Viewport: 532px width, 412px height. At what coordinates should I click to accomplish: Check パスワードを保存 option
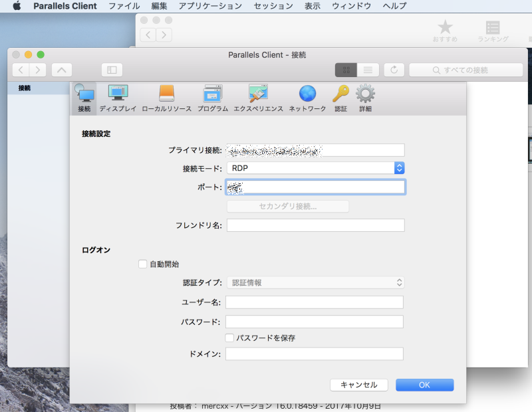(x=230, y=338)
